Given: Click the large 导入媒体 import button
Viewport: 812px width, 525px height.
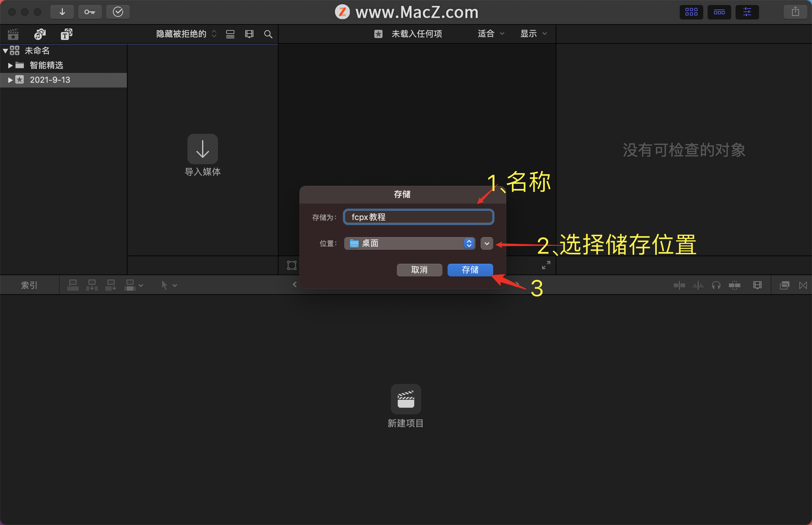Looking at the screenshot, I should [203, 149].
